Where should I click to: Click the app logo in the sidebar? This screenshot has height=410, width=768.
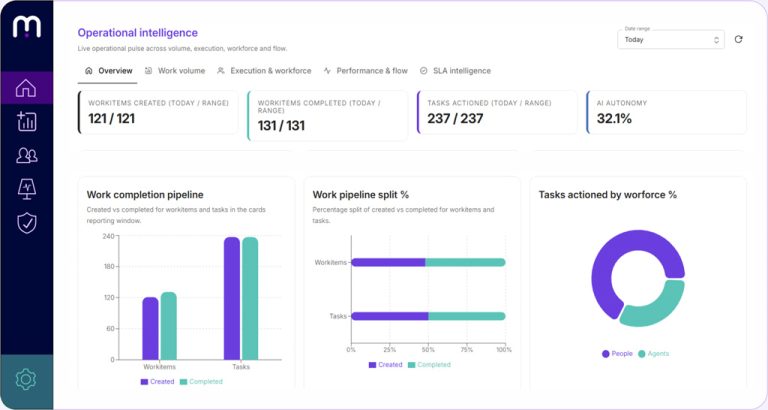coord(26,26)
